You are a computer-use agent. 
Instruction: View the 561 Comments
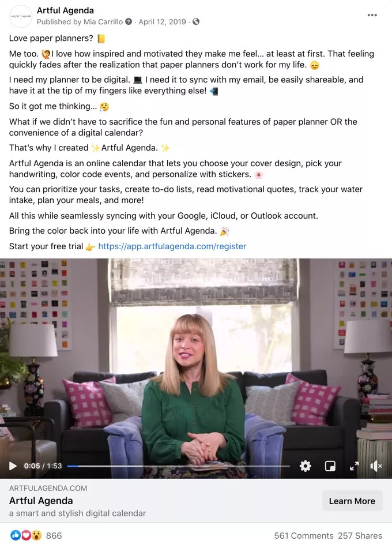tap(304, 536)
